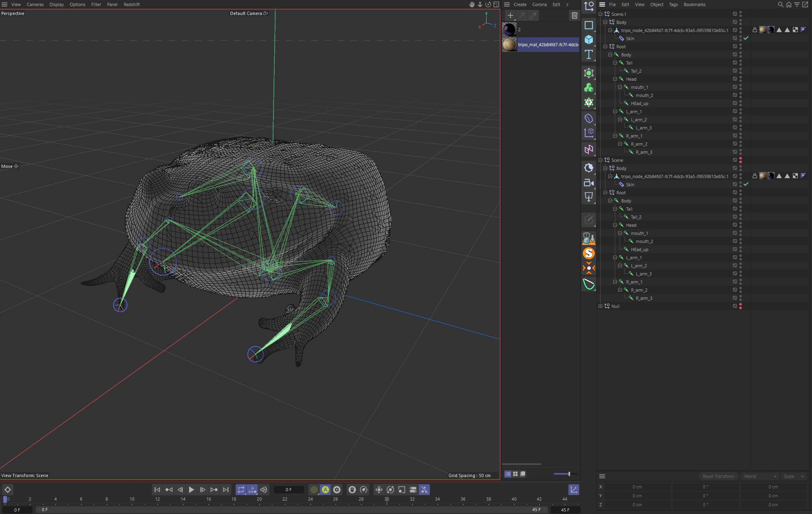812x514 pixels.
Task: Toggle the loop playback mode
Action: (241, 490)
